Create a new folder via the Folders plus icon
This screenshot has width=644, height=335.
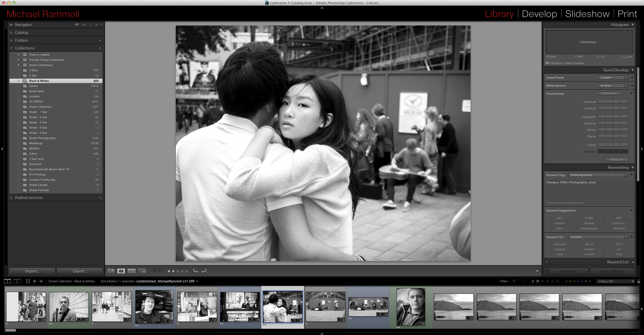pyautogui.click(x=100, y=40)
